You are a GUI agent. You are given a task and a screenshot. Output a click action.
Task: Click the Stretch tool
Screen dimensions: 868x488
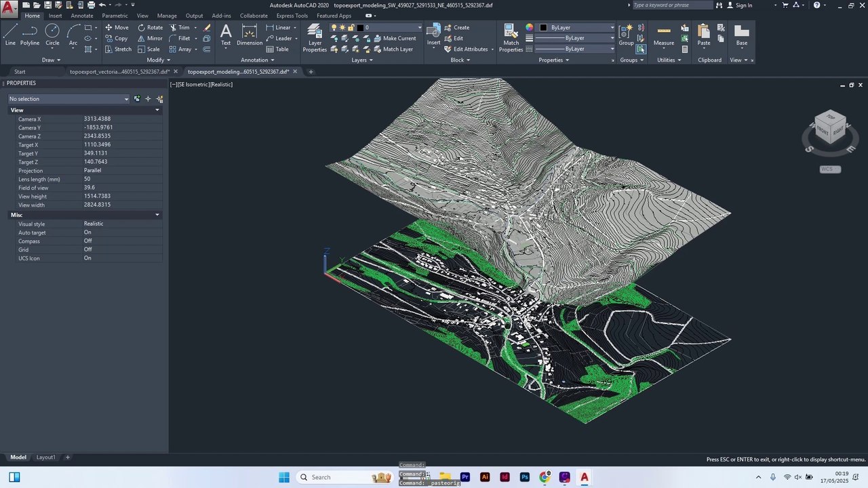point(118,49)
